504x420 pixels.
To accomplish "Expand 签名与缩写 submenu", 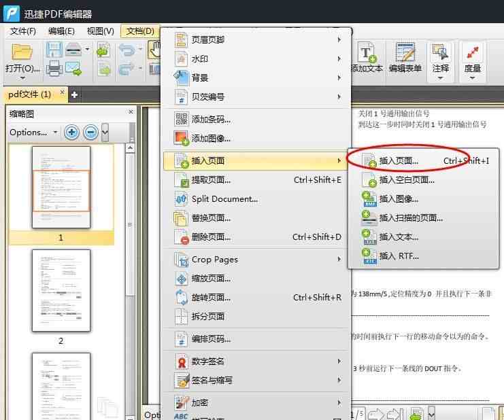I will [x=256, y=381].
